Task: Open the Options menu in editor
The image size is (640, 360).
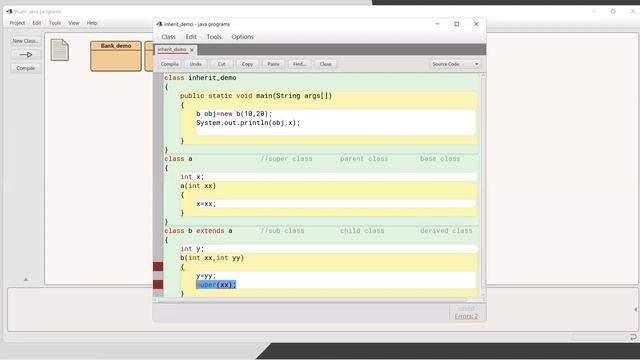Action: (x=242, y=37)
